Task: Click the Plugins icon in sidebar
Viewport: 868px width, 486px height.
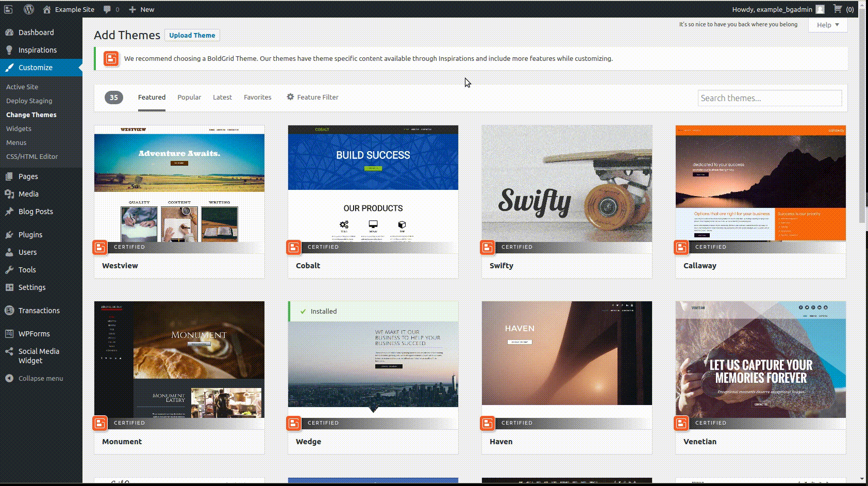Action: tap(9, 235)
